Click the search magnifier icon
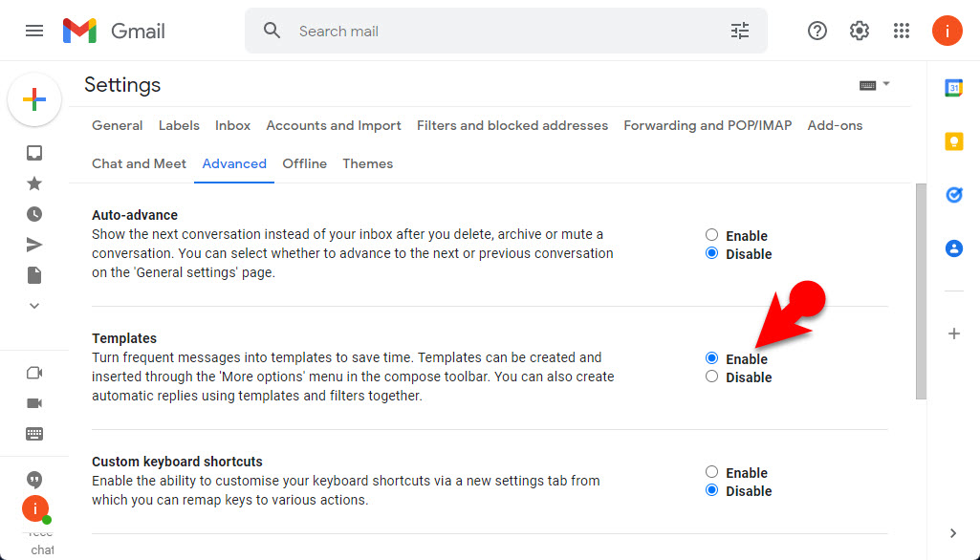The width and height of the screenshot is (980, 560). click(272, 31)
